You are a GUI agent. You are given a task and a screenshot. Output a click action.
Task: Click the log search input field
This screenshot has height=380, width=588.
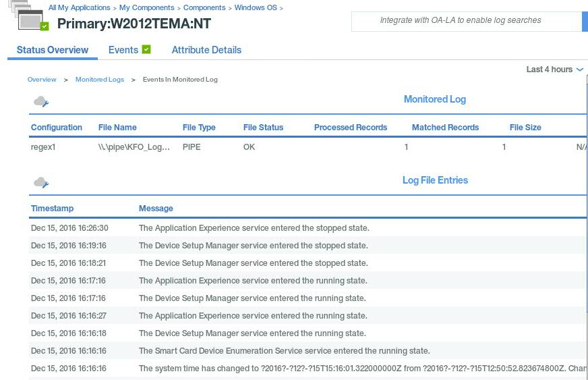[467, 22]
